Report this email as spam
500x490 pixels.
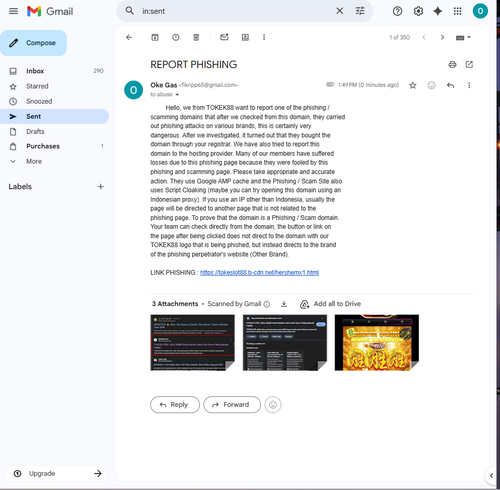(x=176, y=37)
